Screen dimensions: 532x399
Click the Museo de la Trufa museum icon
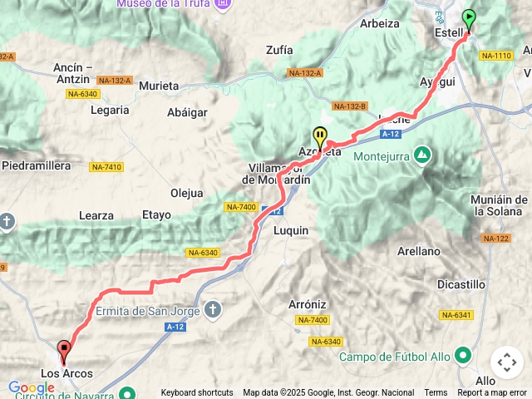coord(222,5)
